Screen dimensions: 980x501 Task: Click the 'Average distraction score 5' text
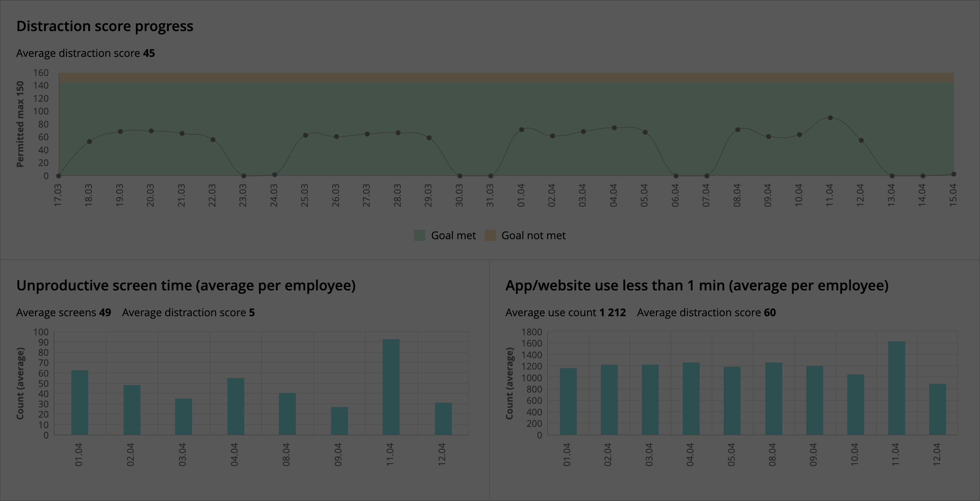(x=189, y=313)
